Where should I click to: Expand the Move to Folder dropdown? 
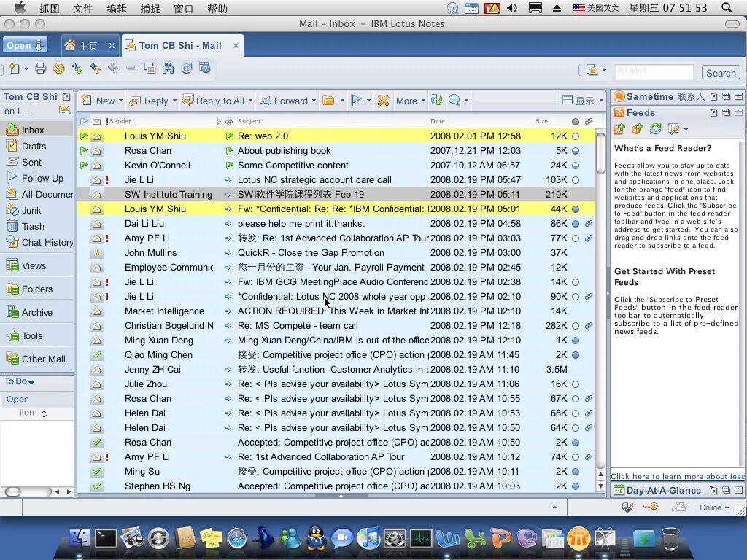[342, 101]
